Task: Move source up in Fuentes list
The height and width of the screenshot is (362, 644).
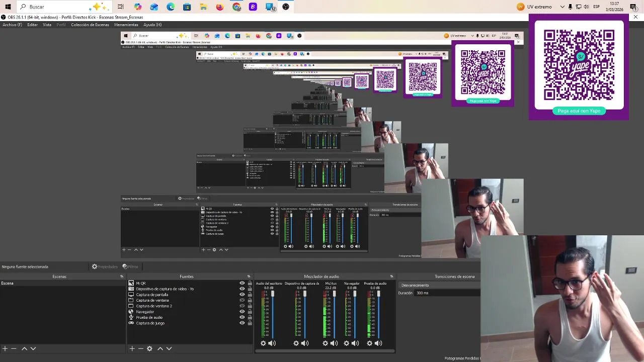Action: tap(160, 348)
